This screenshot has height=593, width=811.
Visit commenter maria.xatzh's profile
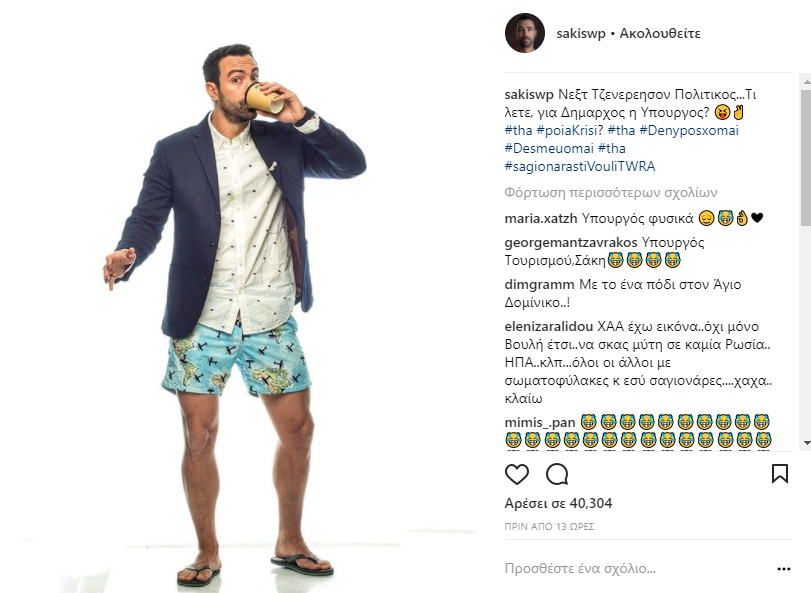point(538,218)
